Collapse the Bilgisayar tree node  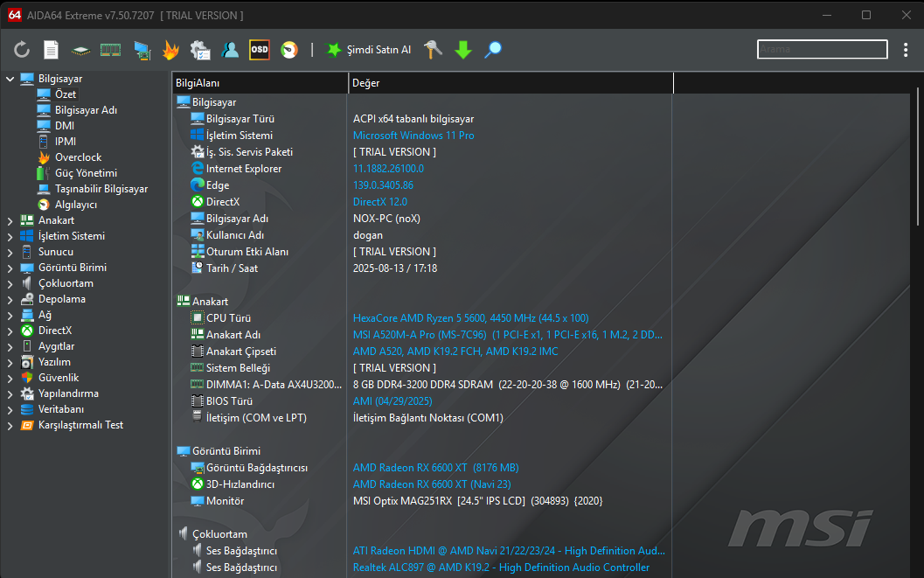pyautogui.click(x=10, y=79)
